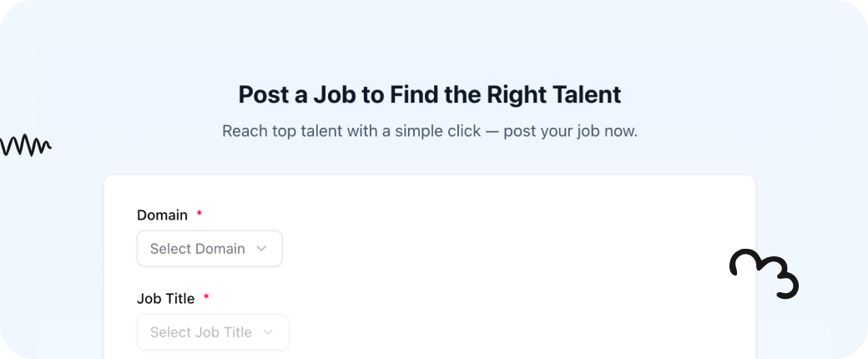Open the Select Job Title dropdown

(213, 332)
